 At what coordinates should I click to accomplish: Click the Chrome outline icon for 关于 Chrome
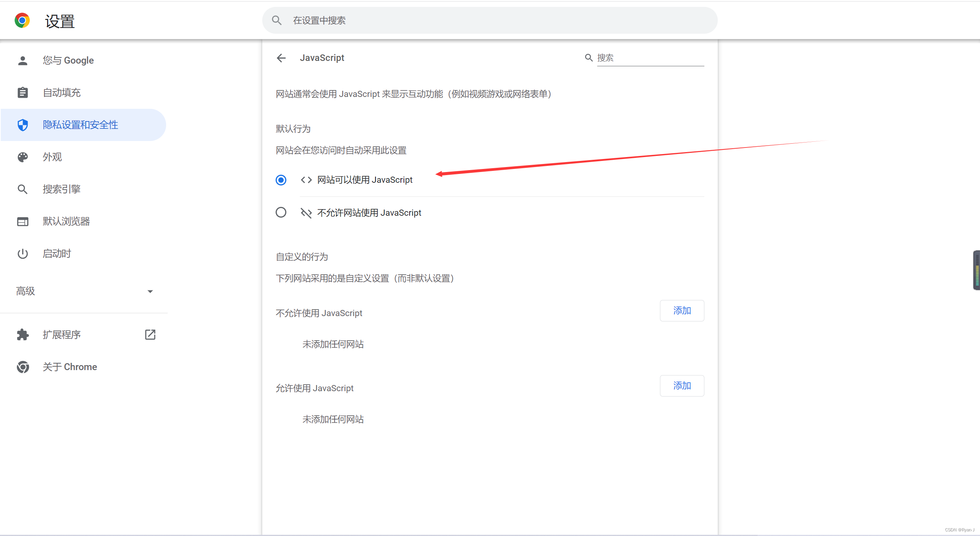(23, 367)
